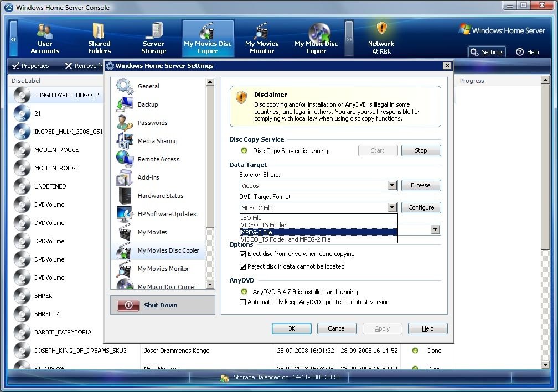This screenshot has width=558, height=392.
Task: Open console Settings button
Action: click(x=487, y=52)
